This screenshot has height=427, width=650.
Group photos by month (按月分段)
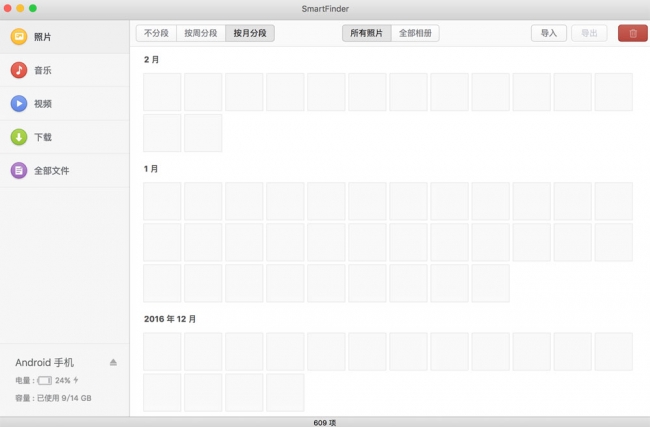(x=249, y=33)
